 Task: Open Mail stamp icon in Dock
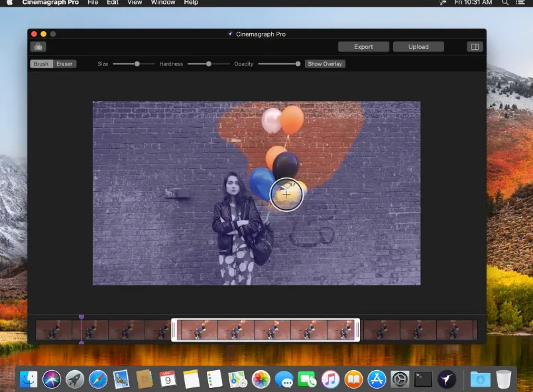[121, 379]
